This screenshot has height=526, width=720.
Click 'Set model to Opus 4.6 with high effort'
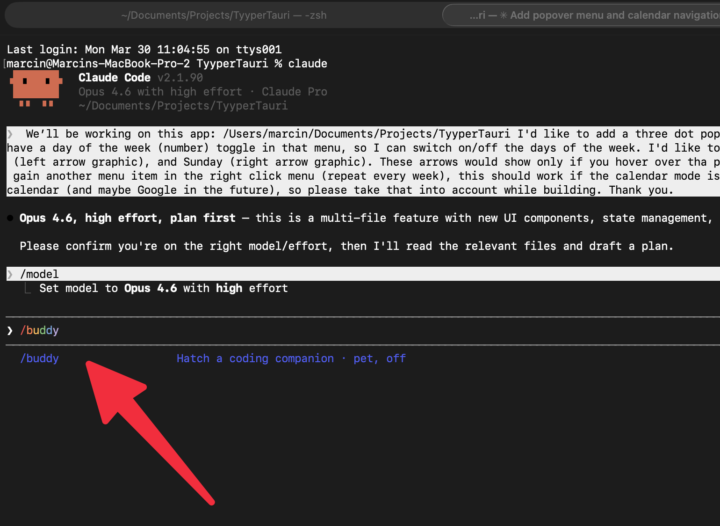[163, 288]
